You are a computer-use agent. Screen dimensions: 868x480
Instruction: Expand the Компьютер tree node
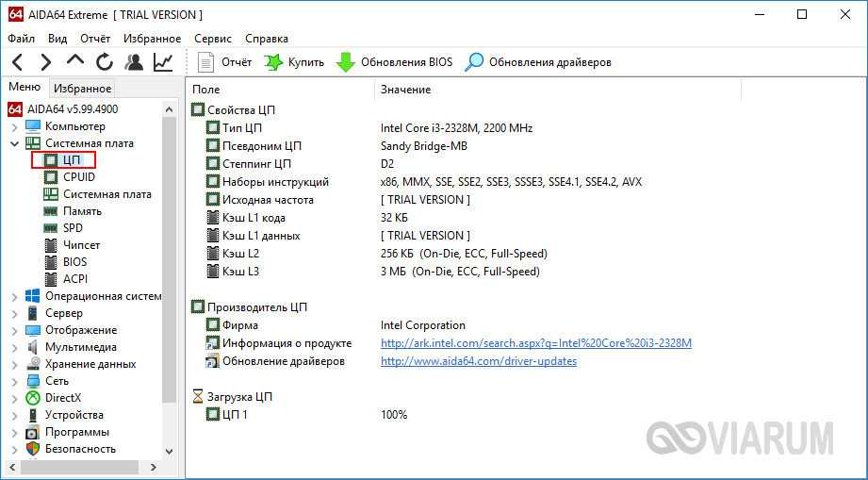coord(15,126)
